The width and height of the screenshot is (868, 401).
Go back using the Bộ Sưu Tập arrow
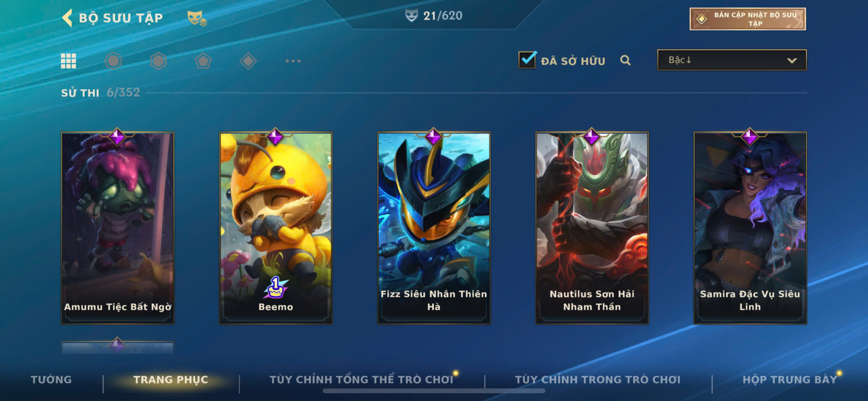[x=67, y=17]
